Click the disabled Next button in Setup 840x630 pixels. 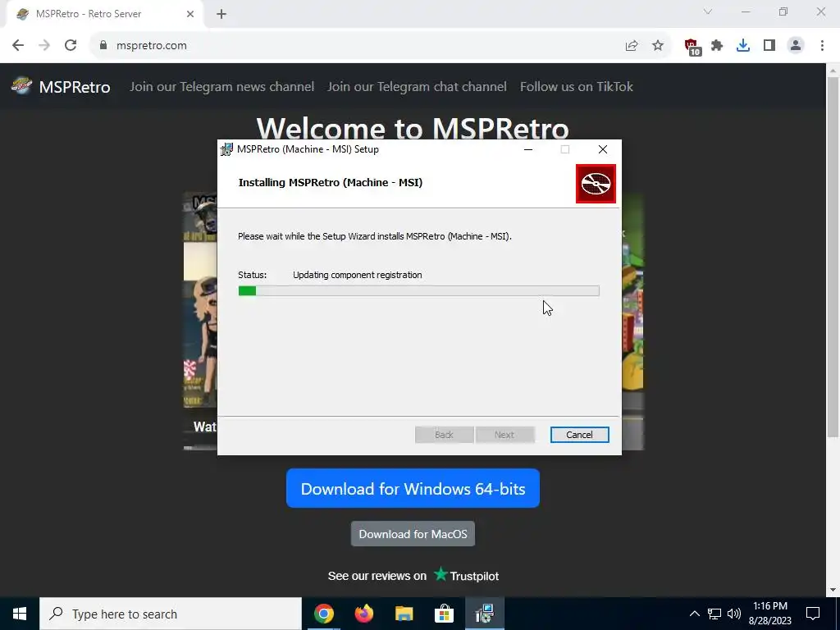pyautogui.click(x=504, y=435)
